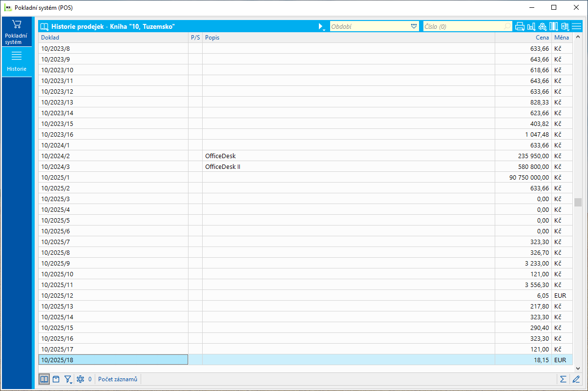
Task: Maximize the Pokladní systém window
Action: click(x=553, y=8)
